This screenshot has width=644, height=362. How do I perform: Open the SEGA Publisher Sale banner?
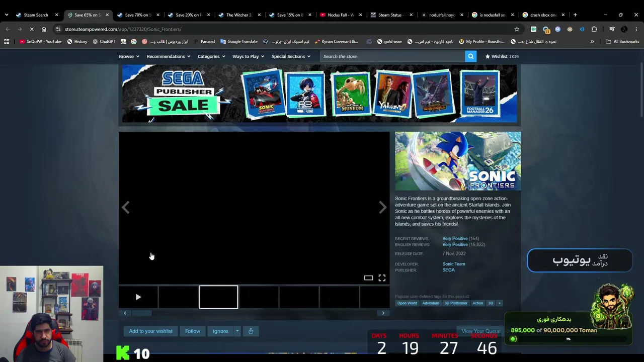(x=319, y=94)
